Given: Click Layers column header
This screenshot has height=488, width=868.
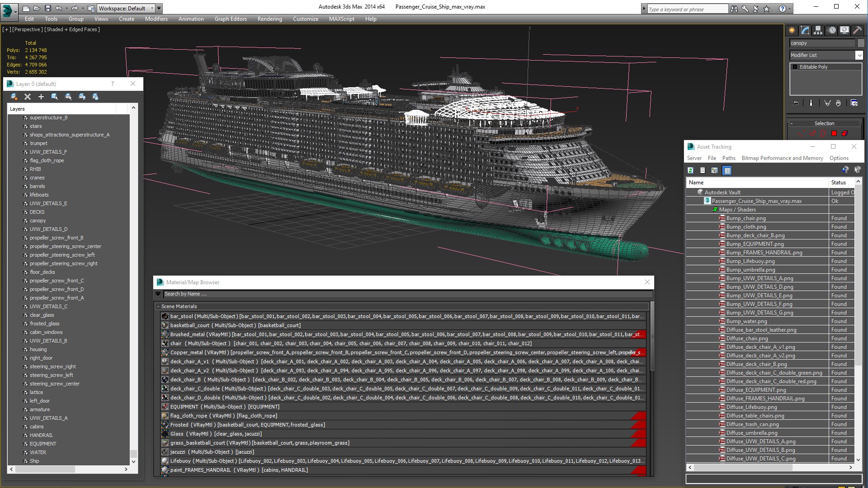Looking at the screenshot, I should (61, 109).
